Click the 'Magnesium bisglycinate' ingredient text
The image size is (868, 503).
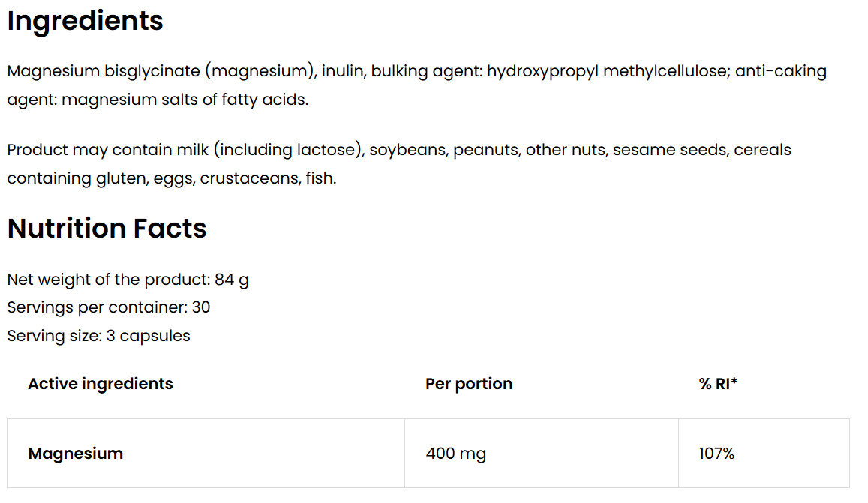[x=104, y=72]
